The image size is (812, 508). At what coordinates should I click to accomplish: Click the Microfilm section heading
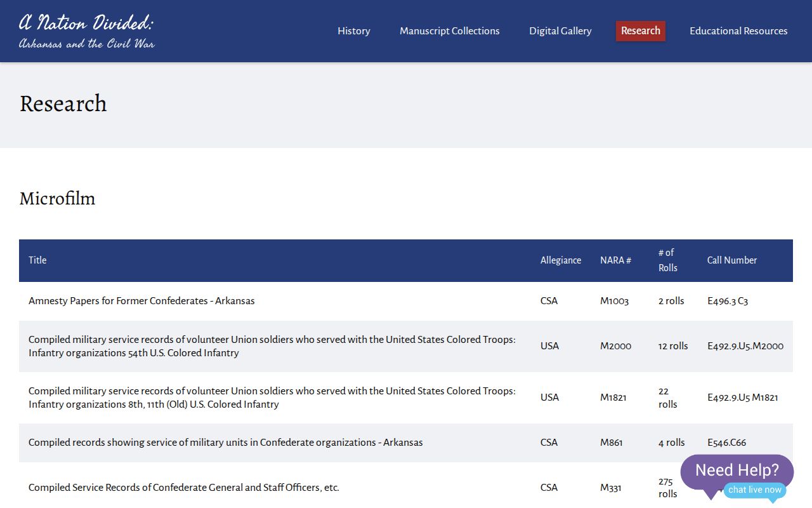point(57,199)
